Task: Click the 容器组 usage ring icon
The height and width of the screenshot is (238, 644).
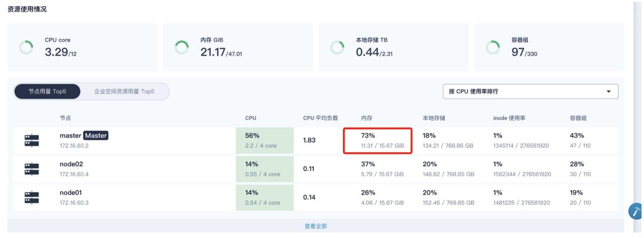Action: pos(493,47)
